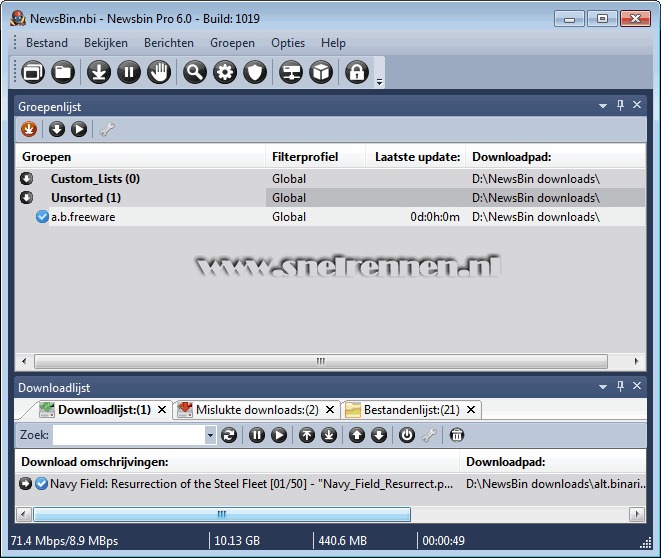Open the Berichten menu

click(169, 43)
